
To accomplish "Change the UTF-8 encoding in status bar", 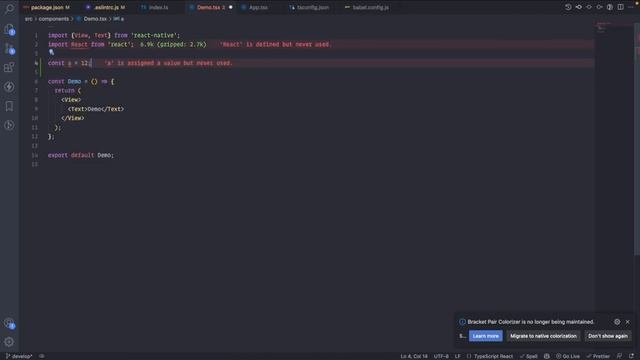I will 441,356.
